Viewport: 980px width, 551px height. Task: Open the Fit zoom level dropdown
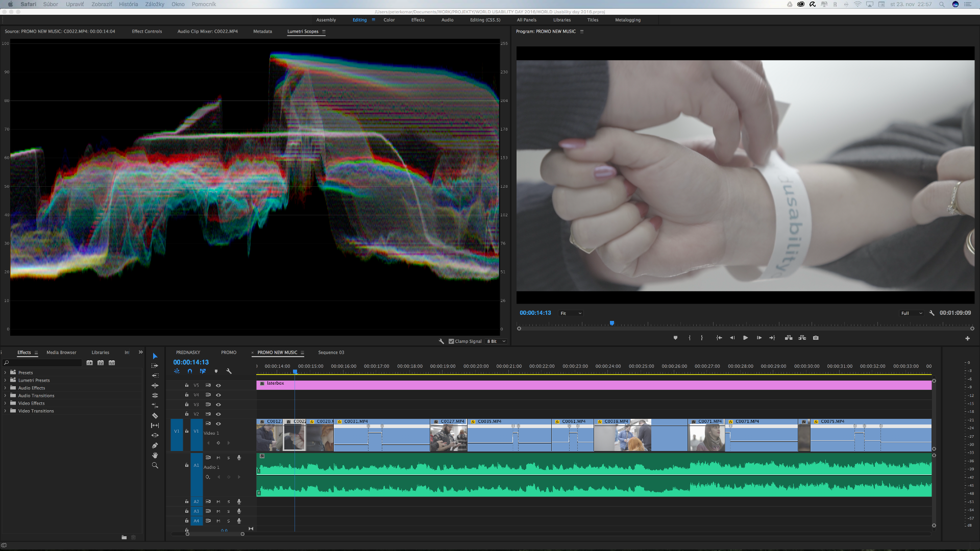(571, 313)
